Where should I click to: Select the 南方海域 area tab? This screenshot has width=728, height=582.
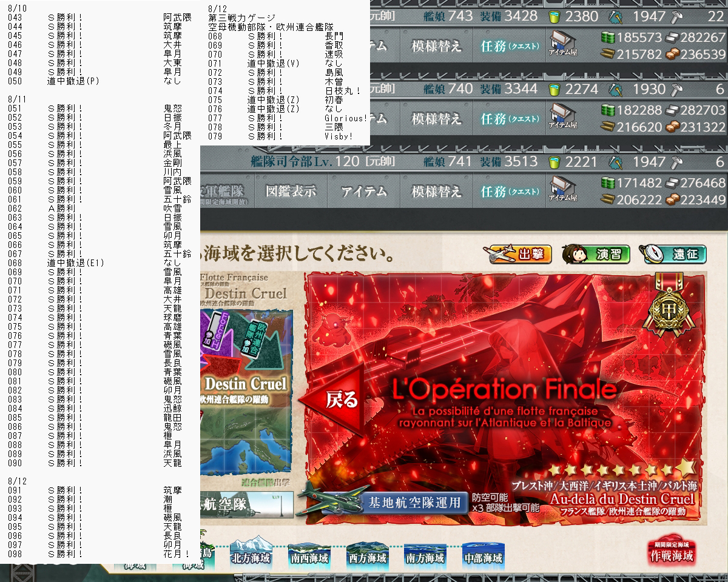[x=425, y=554]
